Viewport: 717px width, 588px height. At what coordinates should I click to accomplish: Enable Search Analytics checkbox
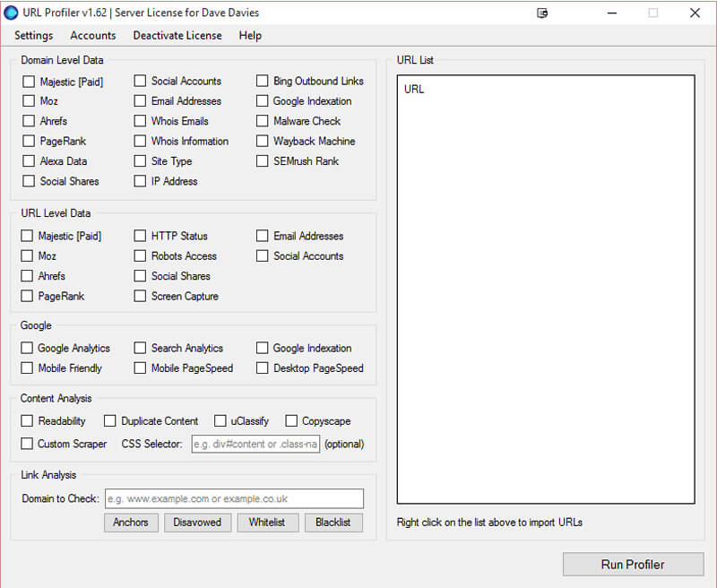tap(140, 349)
